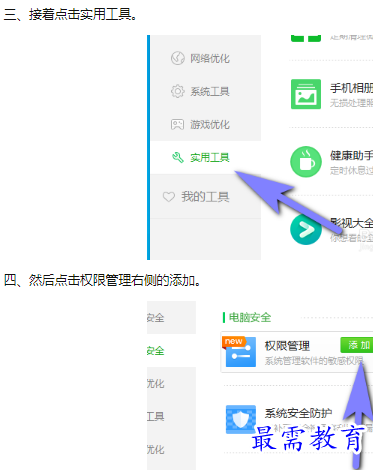Click the 添加 button next to 权限管理
Screen dimensions: 373x470
coord(357,345)
